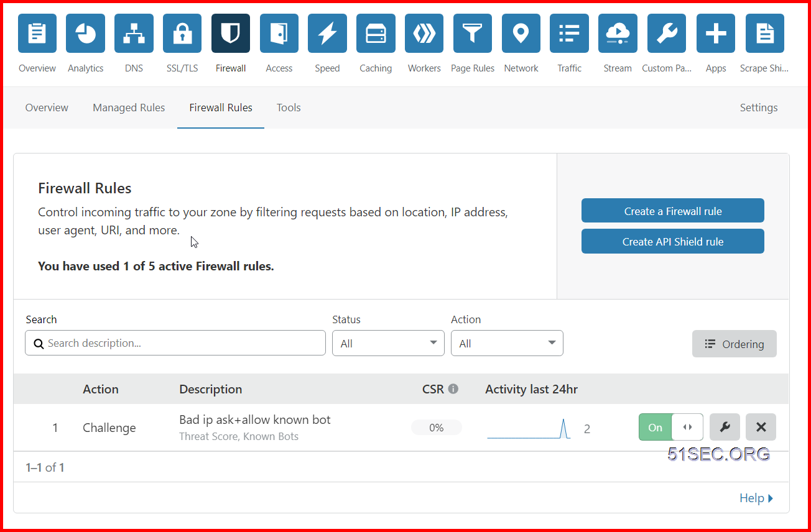Focus the Search description input field
Viewport: 811px width, 532px height.
[x=175, y=343]
